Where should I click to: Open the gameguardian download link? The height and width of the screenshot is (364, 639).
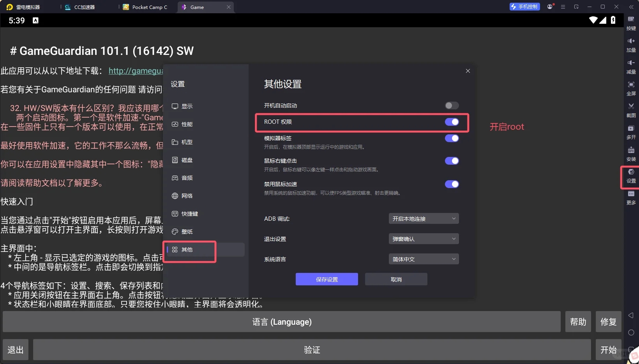(x=136, y=71)
